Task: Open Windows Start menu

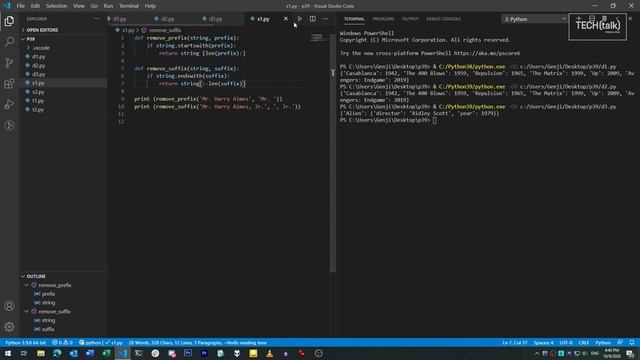Action: click(x=8, y=353)
